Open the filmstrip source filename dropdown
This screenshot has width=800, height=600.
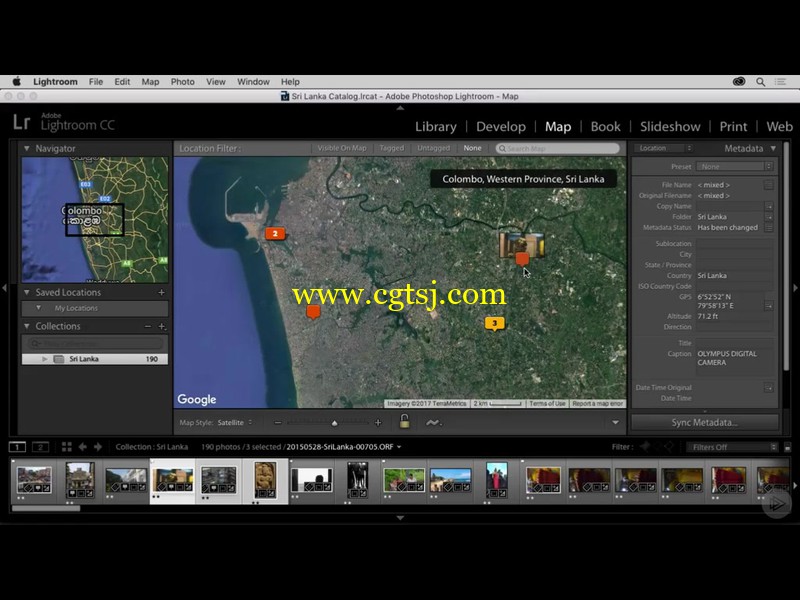(x=399, y=447)
